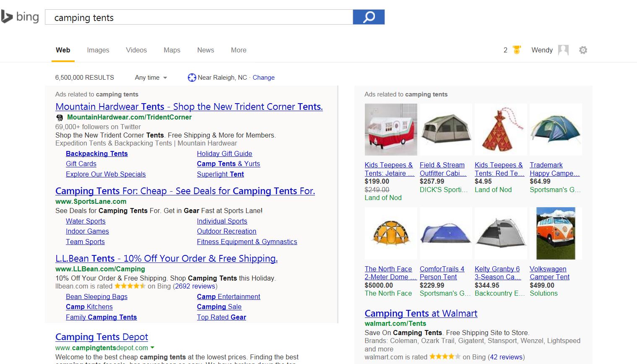The width and height of the screenshot is (637, 364).
Task: Click the Volkswagen Camper Tent image
Action: [x=556, y=233]
